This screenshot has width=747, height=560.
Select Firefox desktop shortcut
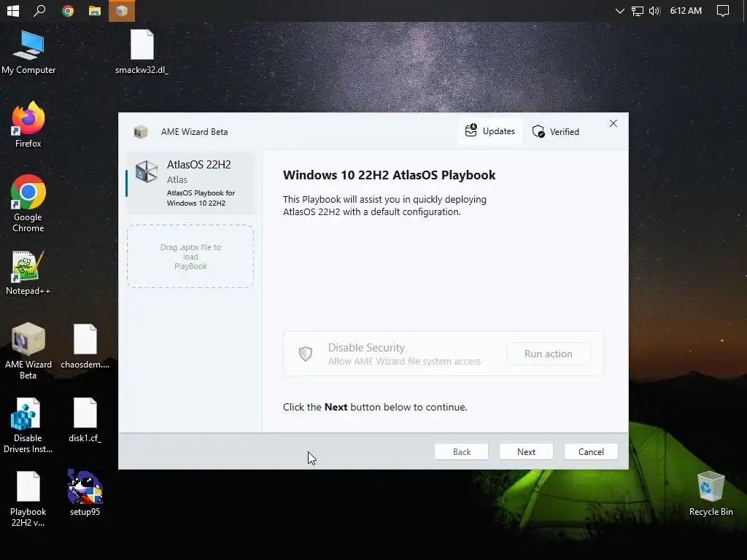coord(28,125)
